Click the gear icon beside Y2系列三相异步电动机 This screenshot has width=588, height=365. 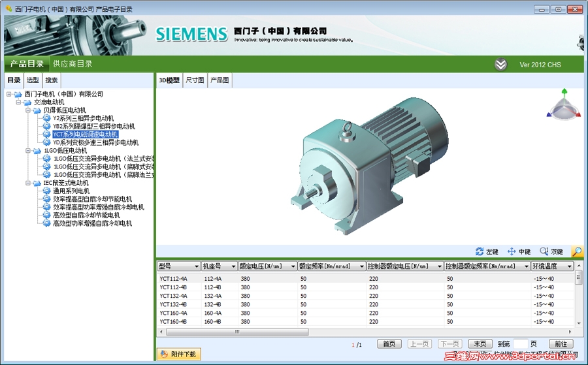(x=46, y=118)
